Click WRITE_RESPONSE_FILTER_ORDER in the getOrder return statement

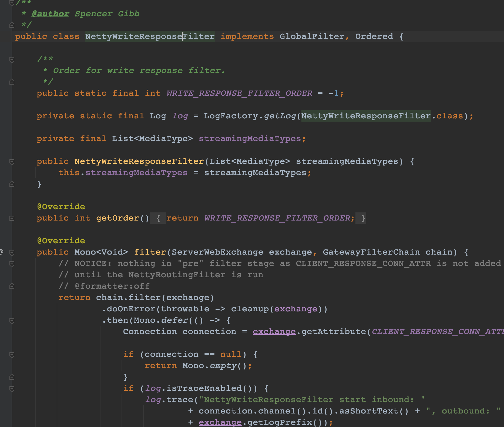[277, 218]
